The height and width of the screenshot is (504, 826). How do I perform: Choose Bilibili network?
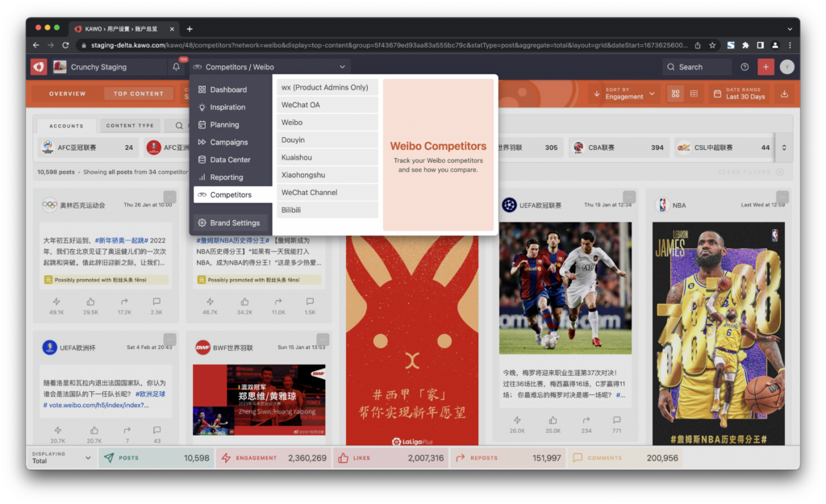coord(327,210)
